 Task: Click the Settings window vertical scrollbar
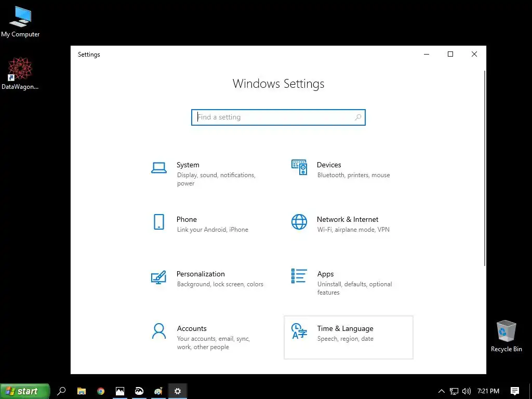tap(485, 168)
